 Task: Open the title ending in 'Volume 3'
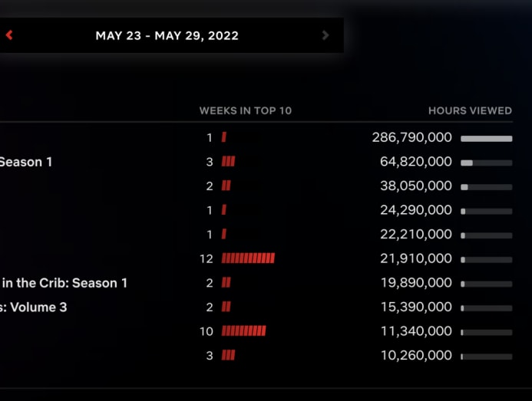(34, 307)
